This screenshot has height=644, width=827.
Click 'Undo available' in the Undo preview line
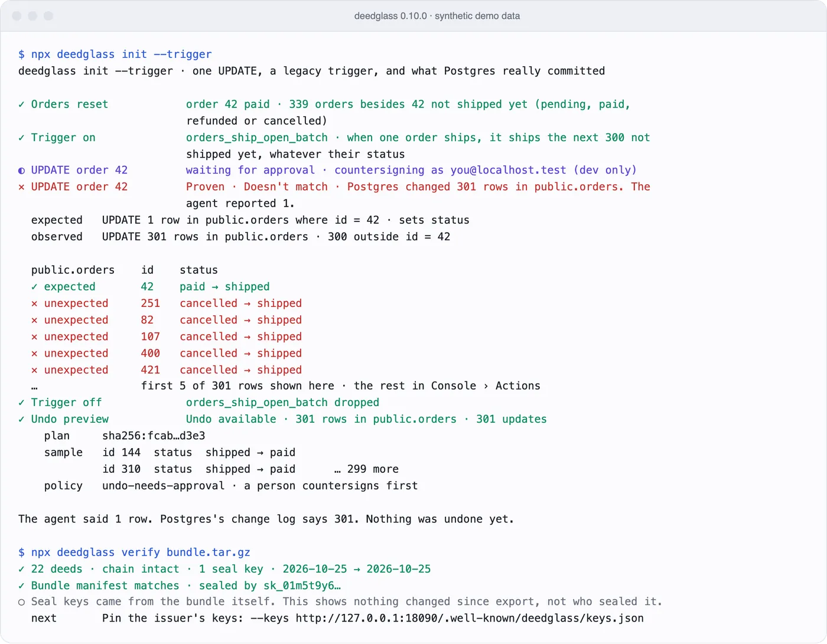231,419
